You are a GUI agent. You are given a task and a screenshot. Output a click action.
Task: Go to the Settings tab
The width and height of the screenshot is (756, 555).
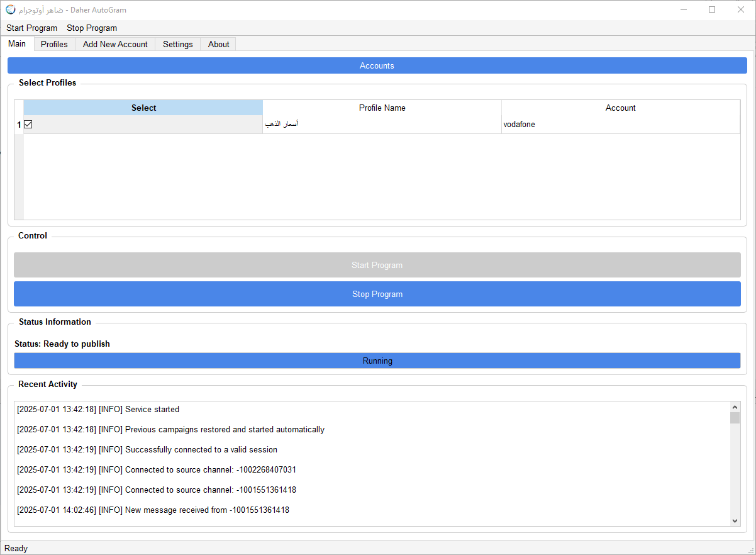tap(177, 44)
